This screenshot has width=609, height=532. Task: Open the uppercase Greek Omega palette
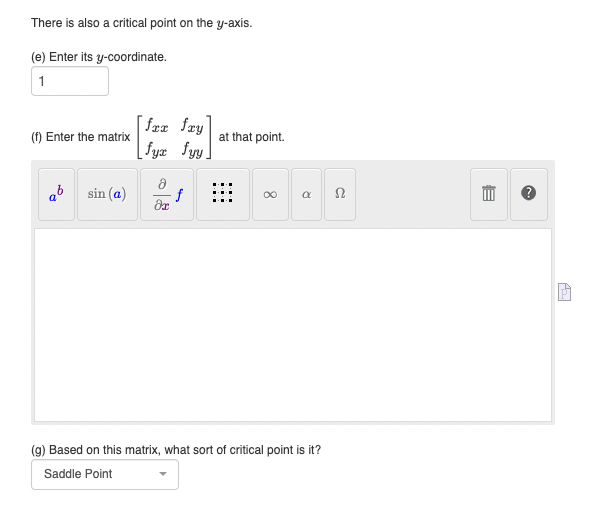pyautogui.click(x=340, y=195)
